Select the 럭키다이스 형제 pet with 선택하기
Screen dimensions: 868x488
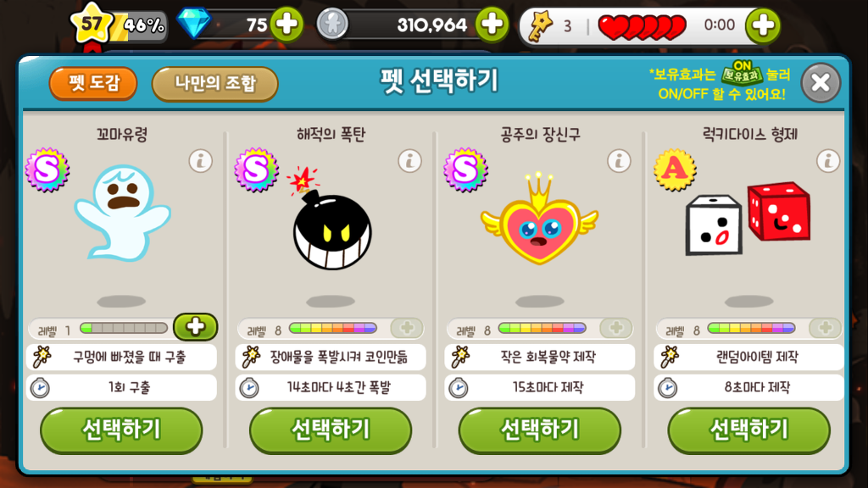[x=749, y=430]
